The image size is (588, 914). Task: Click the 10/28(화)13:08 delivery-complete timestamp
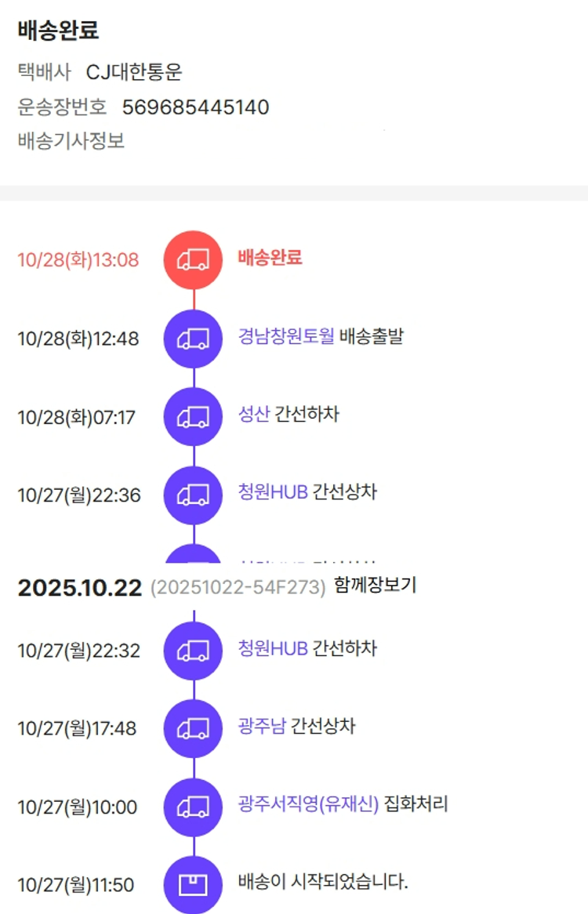click(x=78, y=260)
